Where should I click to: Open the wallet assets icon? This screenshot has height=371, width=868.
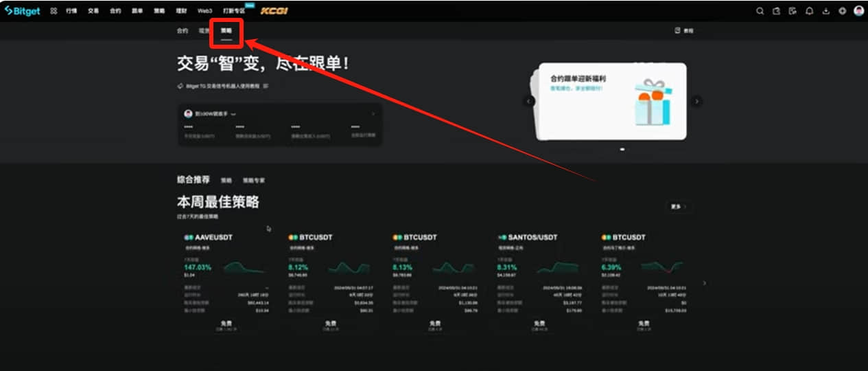click(x=776, y=11)
